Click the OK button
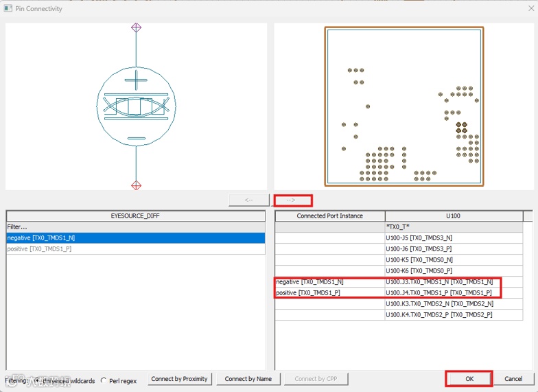538x392 pixels. click(469, 379)
